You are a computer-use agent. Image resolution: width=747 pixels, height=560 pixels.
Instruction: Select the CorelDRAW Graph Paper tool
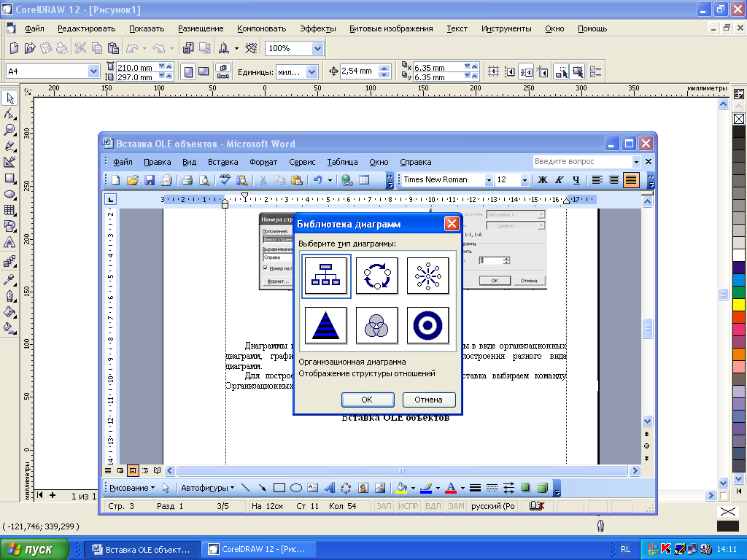pos(9,210)
